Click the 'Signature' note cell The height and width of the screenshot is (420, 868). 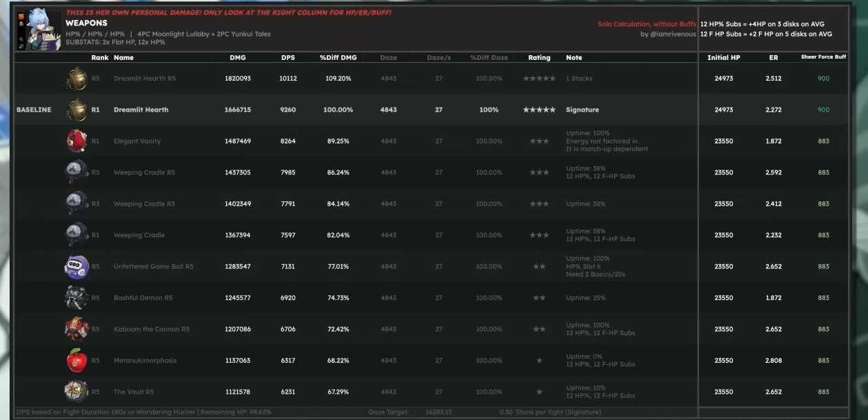[583, 110]
